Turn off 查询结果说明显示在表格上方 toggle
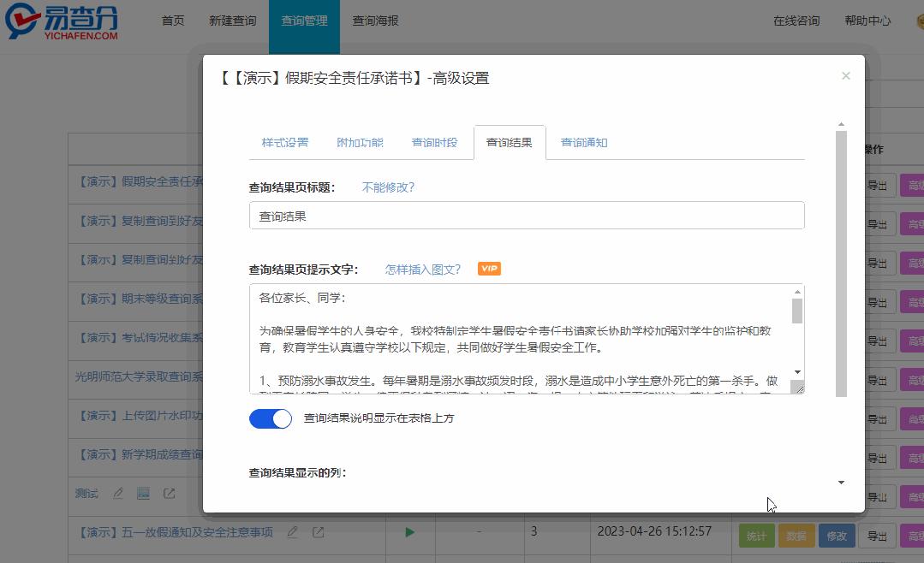924x563 pixels. click(271, 418)
